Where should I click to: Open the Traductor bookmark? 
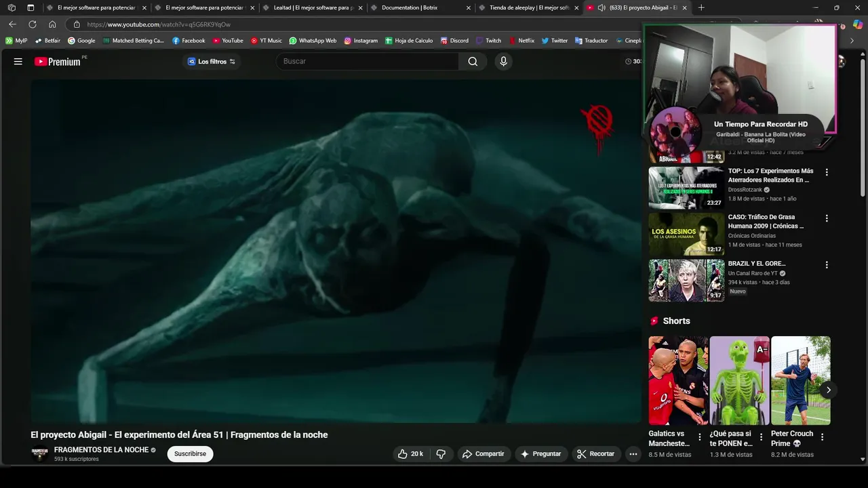pos(591,41)
